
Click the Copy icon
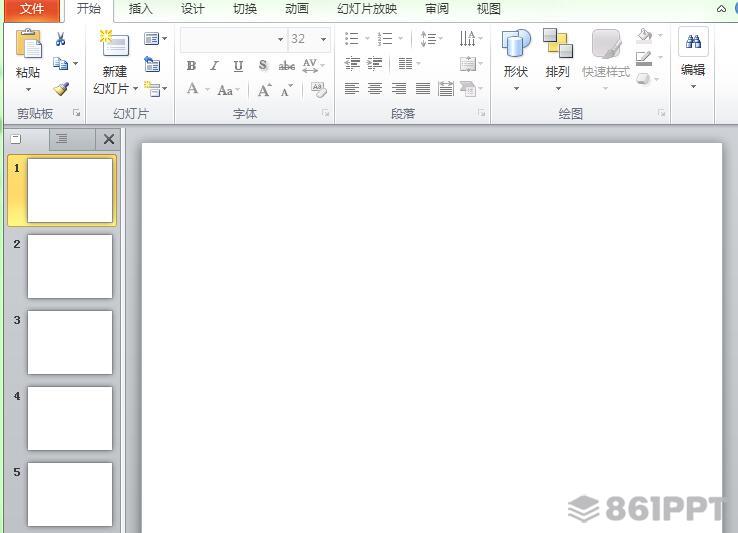pyautogui.click(x=60, y=63)
